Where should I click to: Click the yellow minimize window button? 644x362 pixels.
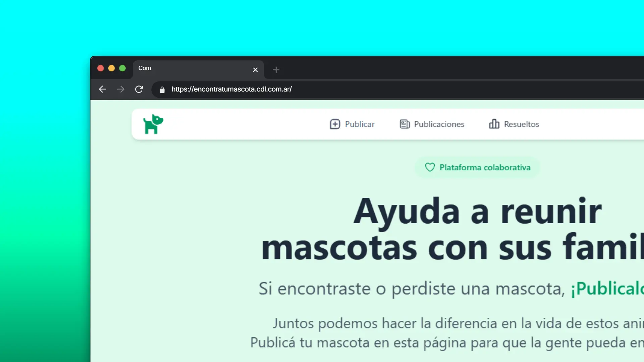click(111, 68)
